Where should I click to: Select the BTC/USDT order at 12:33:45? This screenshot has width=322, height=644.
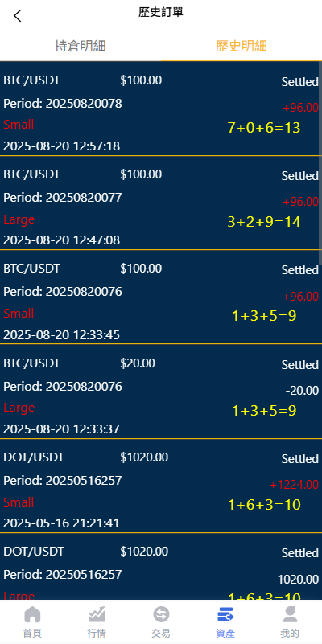pos(161,297)
